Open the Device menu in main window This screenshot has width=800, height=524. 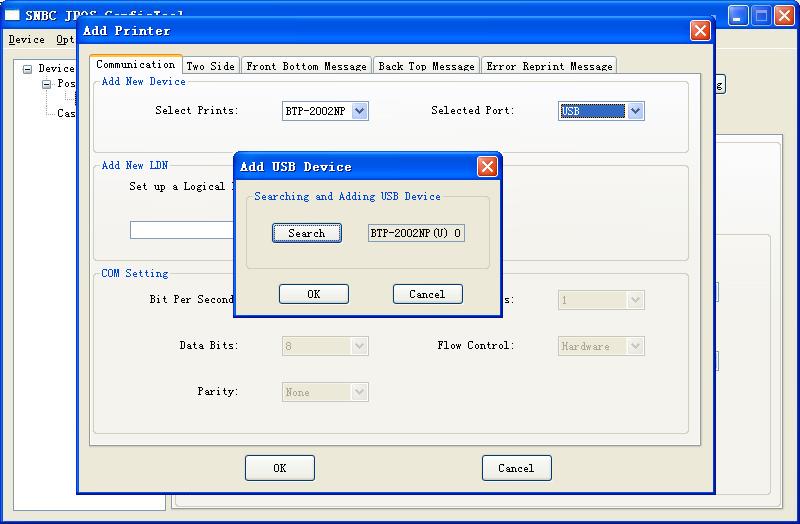point(27,39)
